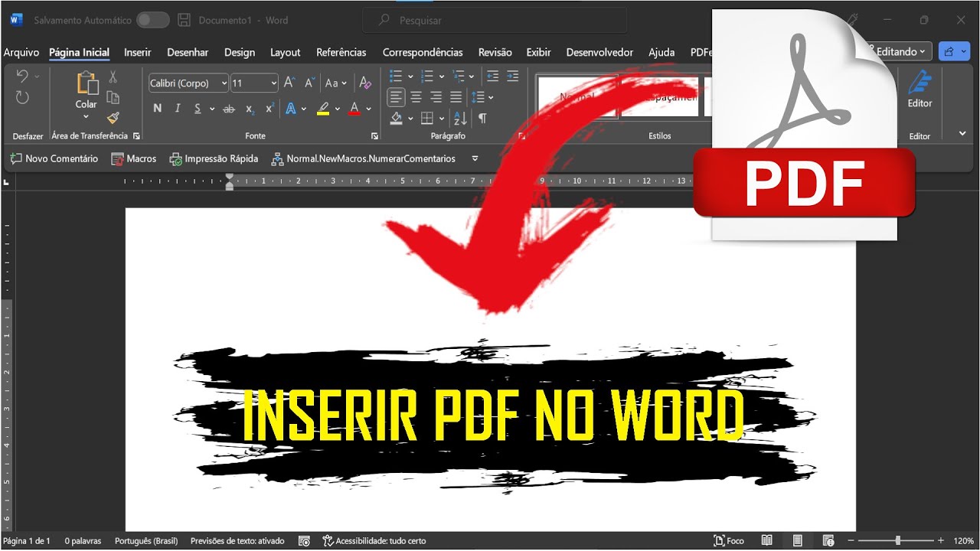Clear all formatting with the eraser A icon
This screenshot has height=551, width=980.
point(365,83)
